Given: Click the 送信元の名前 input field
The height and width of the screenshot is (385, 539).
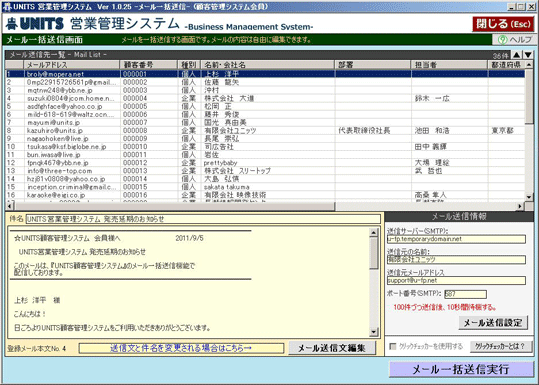Looking at the screenshot, I should coord(456,260).
